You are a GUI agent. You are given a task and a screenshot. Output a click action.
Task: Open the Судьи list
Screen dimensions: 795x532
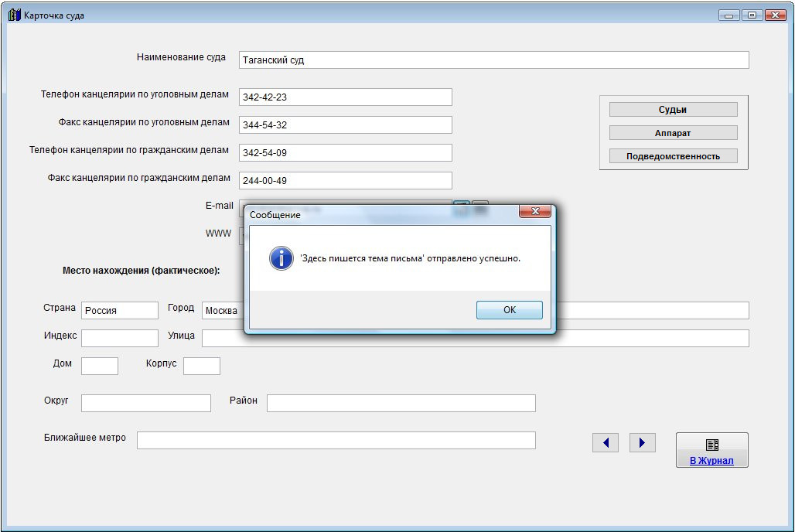pos(673,110)
